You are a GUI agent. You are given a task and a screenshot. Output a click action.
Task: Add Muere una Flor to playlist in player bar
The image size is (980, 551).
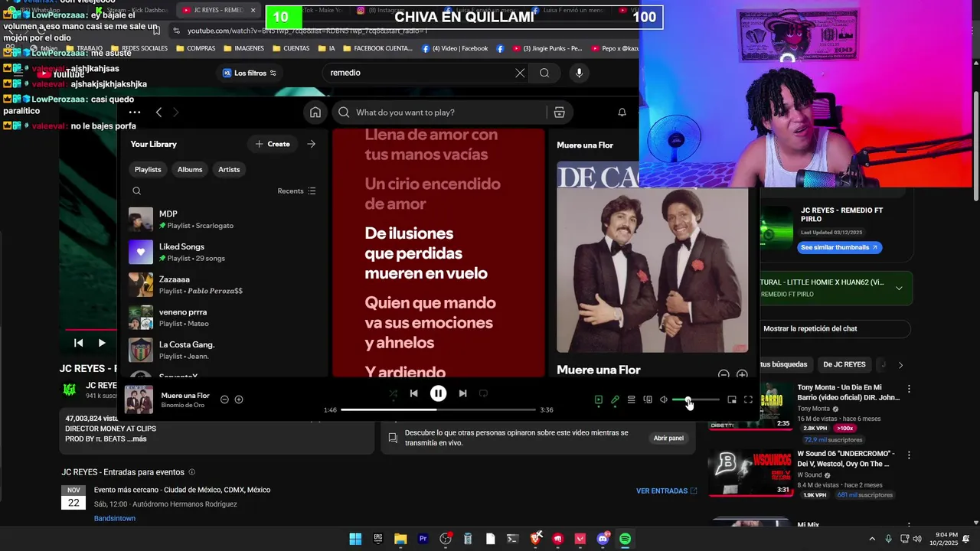point(239,399)
